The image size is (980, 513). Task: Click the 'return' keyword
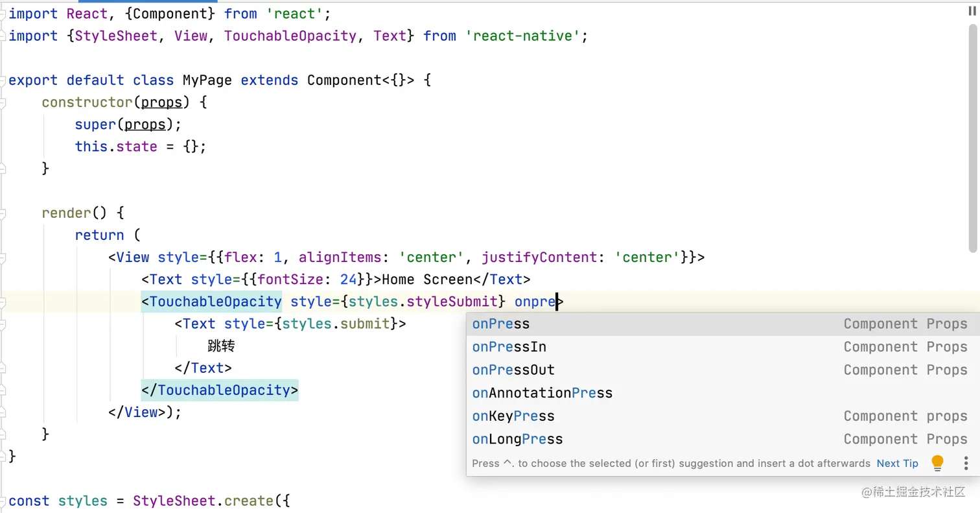pyautogui.click(x=100, y=235)
